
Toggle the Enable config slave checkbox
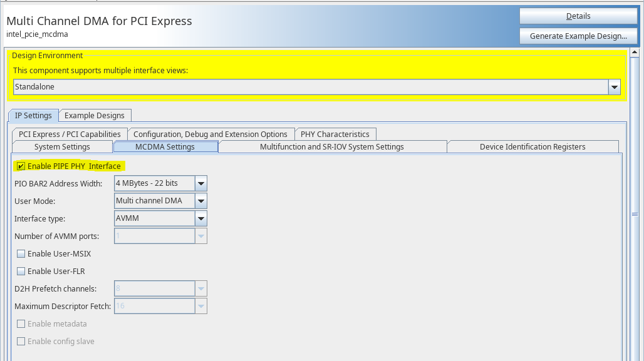pos(21,342)
